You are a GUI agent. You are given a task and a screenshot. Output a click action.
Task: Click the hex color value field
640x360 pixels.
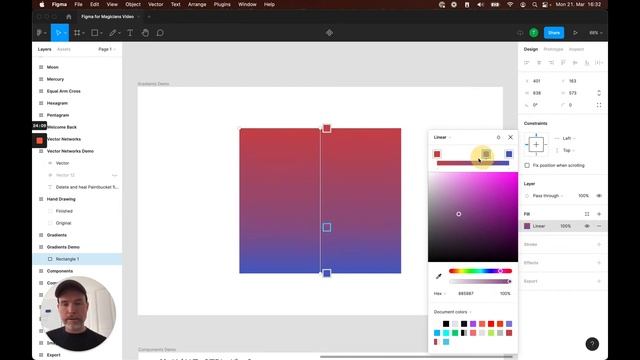466,293
